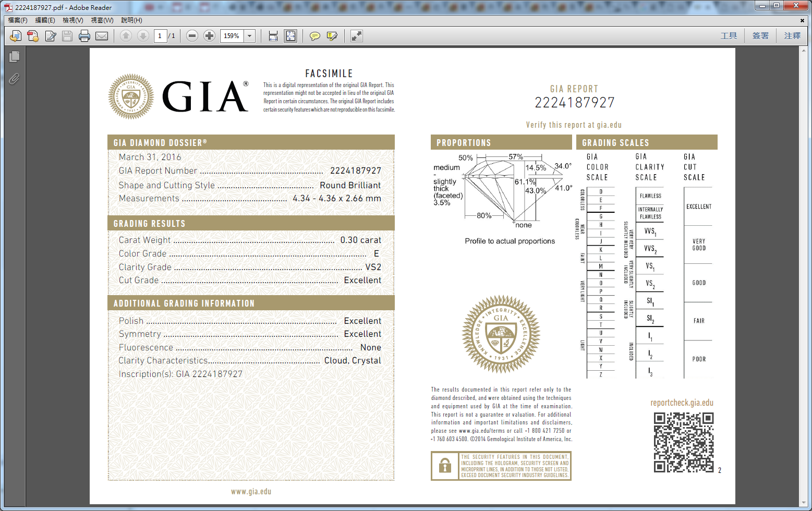Screen dimensions: 812x511
Task: Toggle read mode with the arrows icon
Action: pos(356,36)
